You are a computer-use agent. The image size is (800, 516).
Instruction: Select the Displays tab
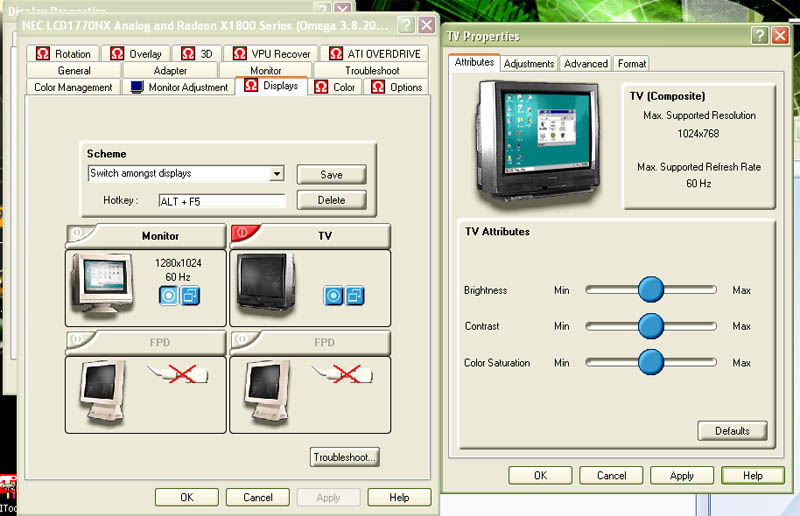pyautogui.click(x=271, y=86)
